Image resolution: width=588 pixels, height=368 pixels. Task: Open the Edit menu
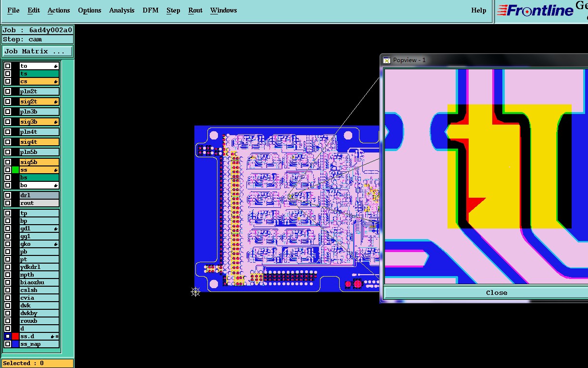[x=34, y=10]
